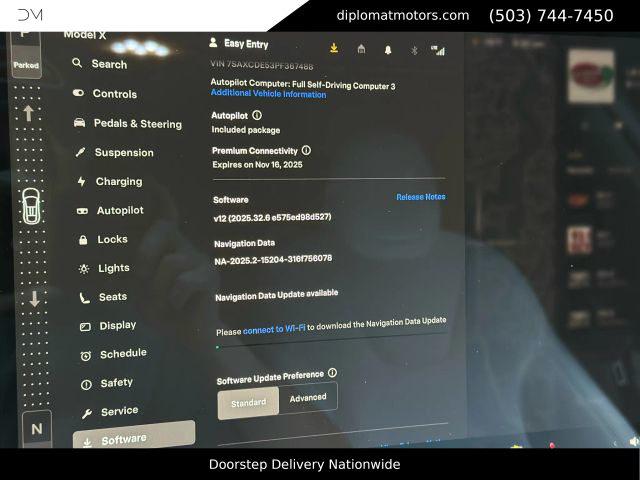Select Standard software update preference
Screen dimensions: 640x480
click(x=249, y=403)
